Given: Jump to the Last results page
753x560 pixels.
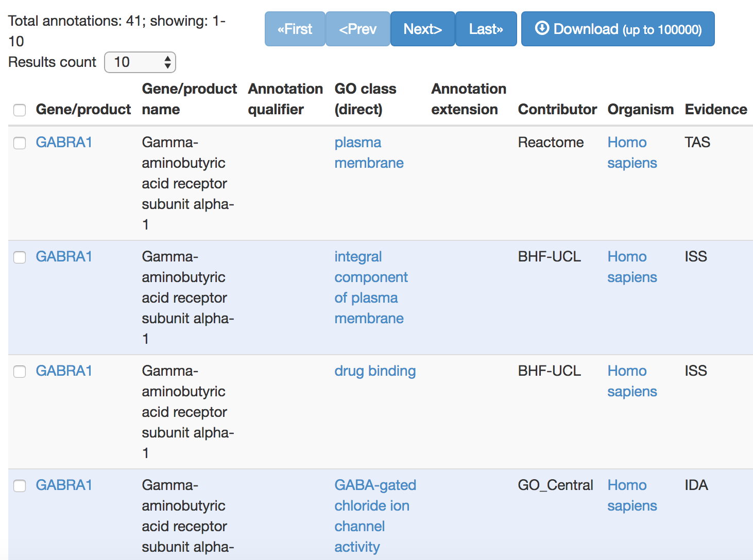Looking at the screenshot, I should point(486,29).
